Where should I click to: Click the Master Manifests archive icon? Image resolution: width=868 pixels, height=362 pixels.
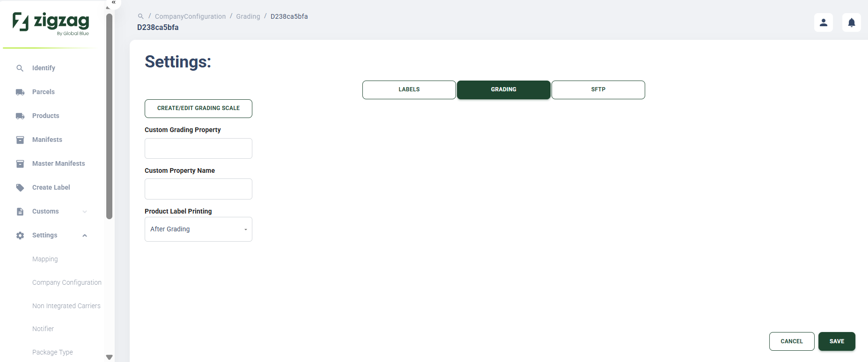(x=20, y=163)
